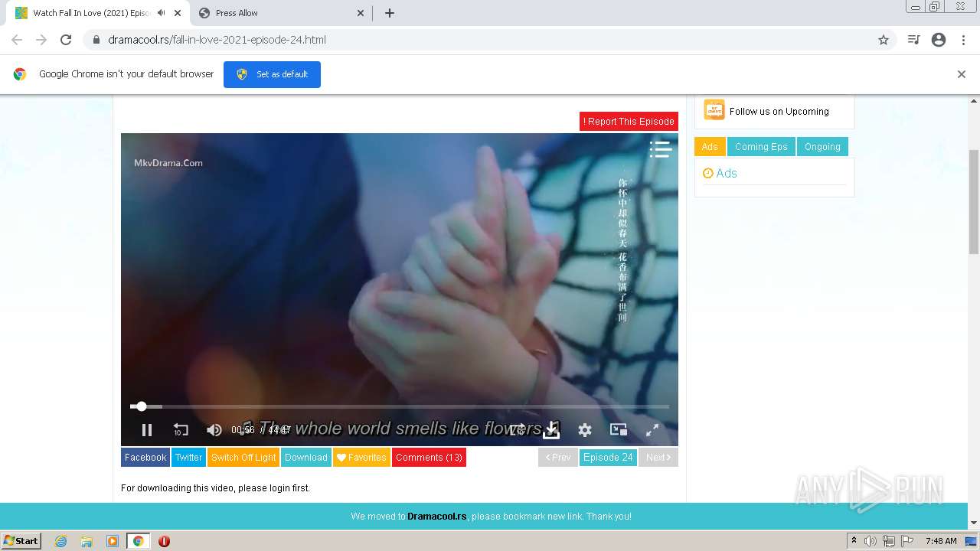Click the address bar URL

pos(217,40)
